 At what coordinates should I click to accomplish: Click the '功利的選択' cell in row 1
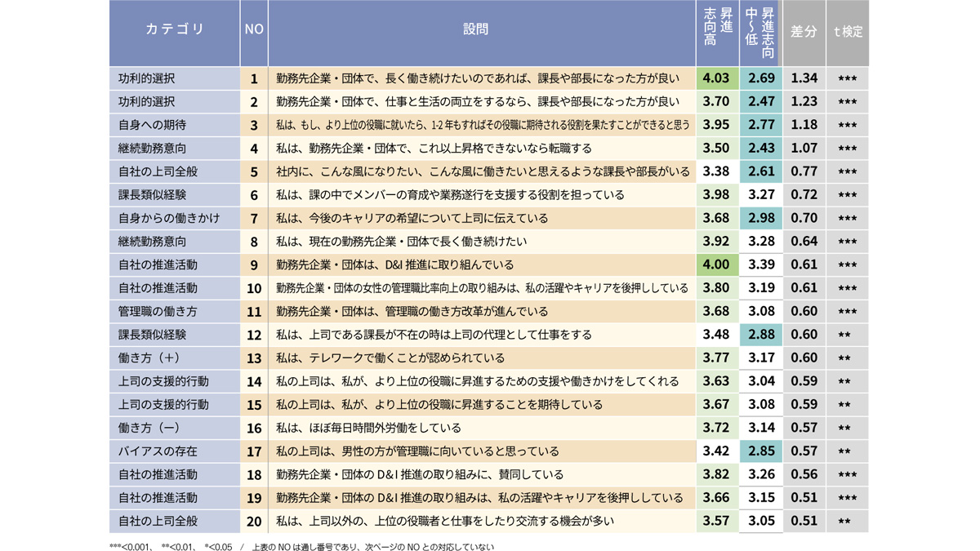175,78
